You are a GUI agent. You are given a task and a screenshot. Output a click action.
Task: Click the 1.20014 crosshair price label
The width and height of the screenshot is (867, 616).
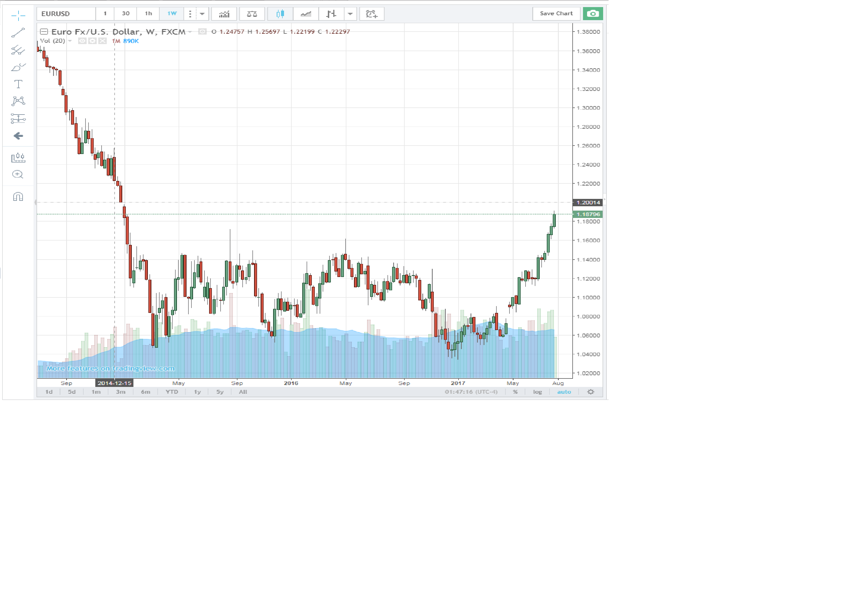pos(588,202)
